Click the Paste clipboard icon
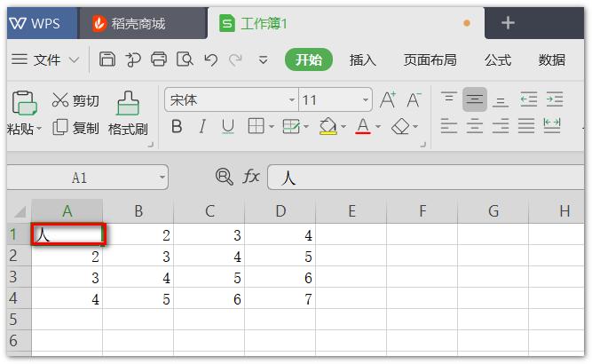This screenshot has width=592, height=364. click(24, 103)
